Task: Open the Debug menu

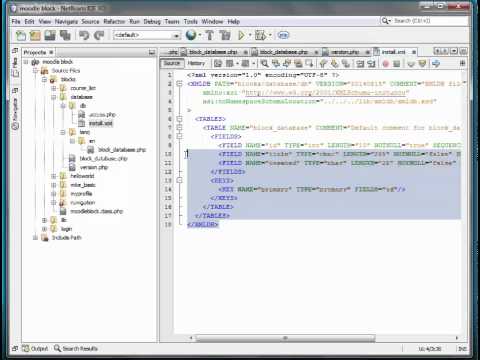Action: pos(152,22)
